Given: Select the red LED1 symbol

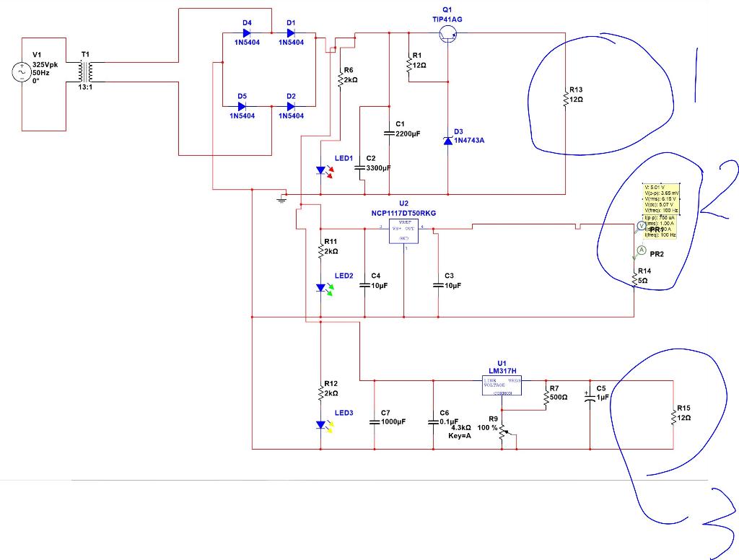Looking at the screenshot, I should coord(324,172).
